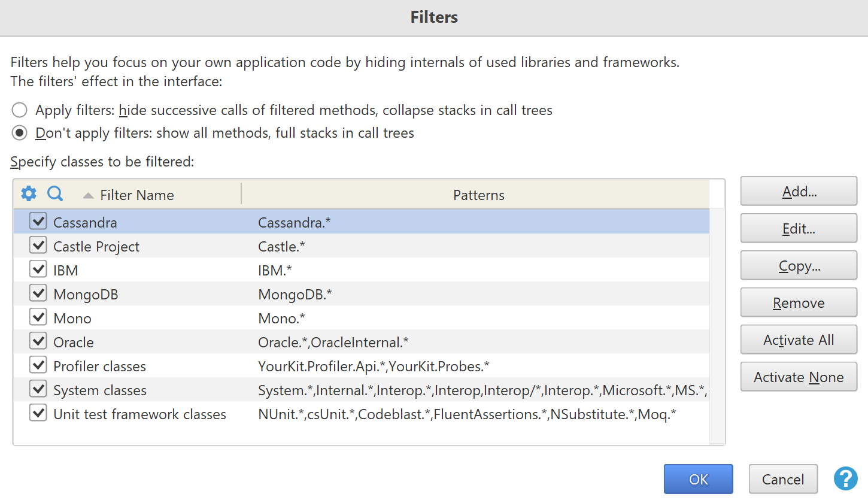Screen dimensions: 868x503
Task: Select the IBM filter name
Action: coord(66,271)
